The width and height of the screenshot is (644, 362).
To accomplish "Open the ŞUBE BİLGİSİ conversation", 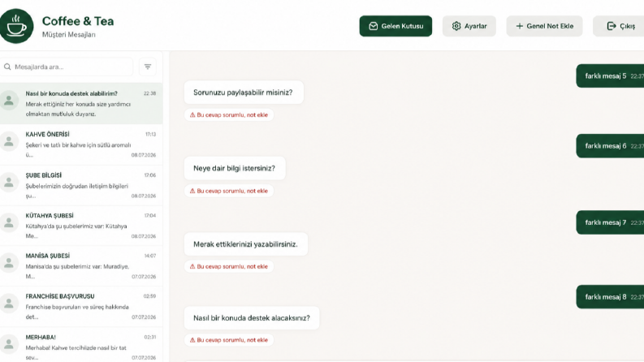I will pos(81,186).
